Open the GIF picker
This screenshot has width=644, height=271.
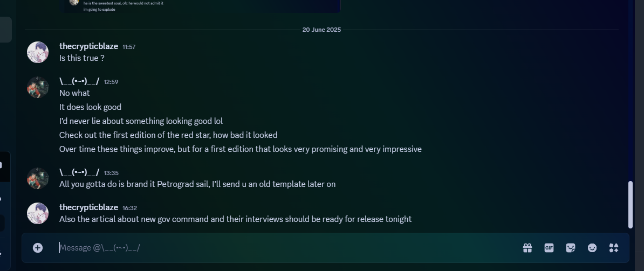click(549, 248)
